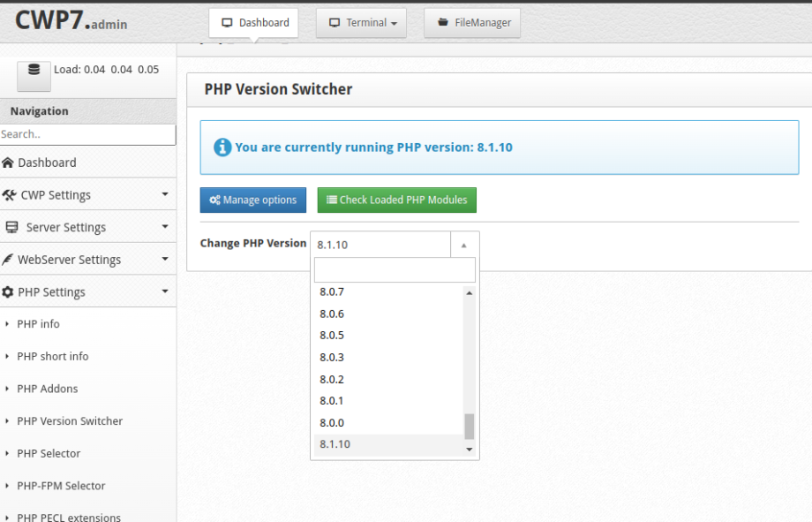
Task: Click the server load icon in sidebar
Action: tap(33, 71)
